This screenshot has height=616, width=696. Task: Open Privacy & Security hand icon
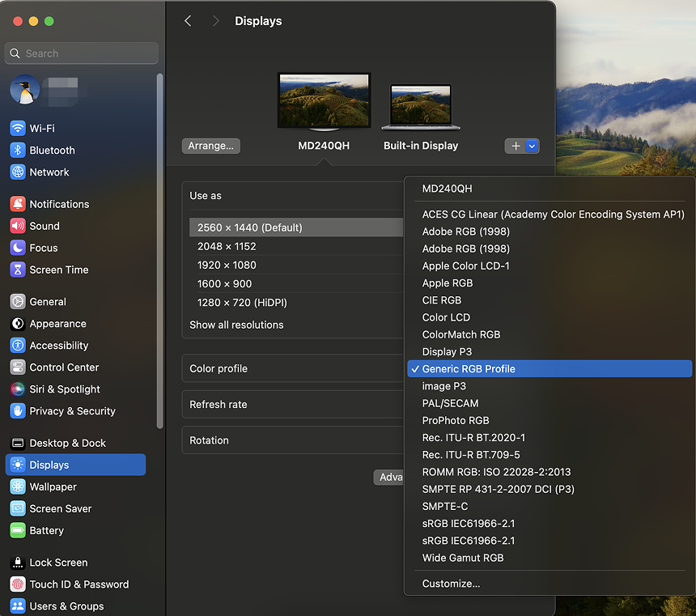(x=18, y=411)
